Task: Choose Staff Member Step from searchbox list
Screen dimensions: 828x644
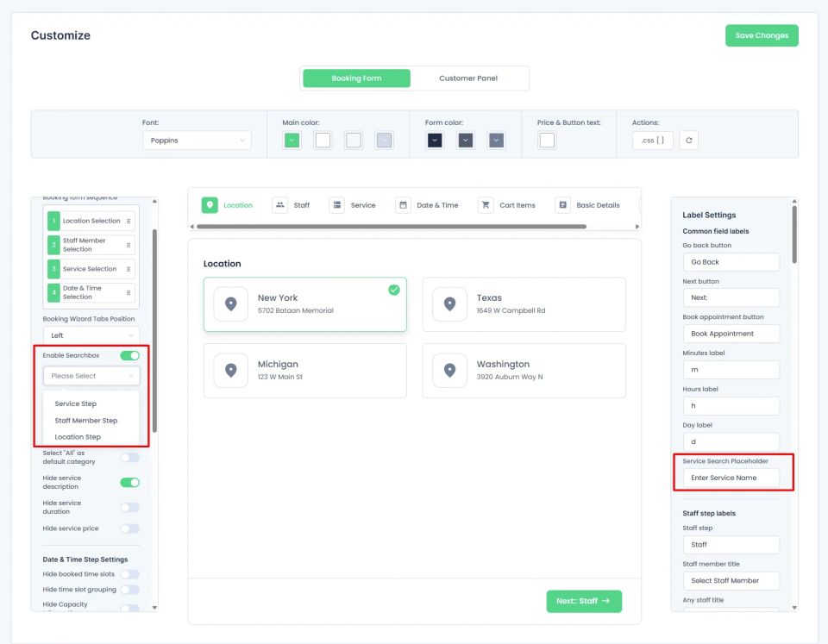Action: (x=86, y=421)
